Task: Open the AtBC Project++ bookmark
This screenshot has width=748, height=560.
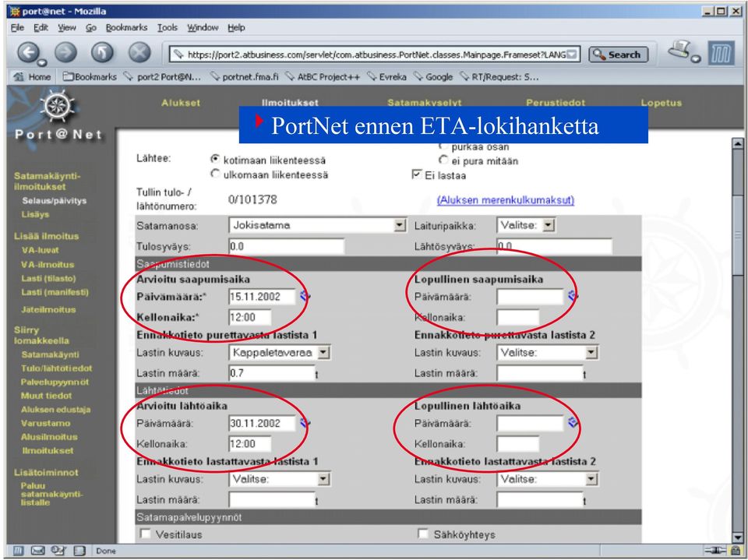Action: point(323,77)
